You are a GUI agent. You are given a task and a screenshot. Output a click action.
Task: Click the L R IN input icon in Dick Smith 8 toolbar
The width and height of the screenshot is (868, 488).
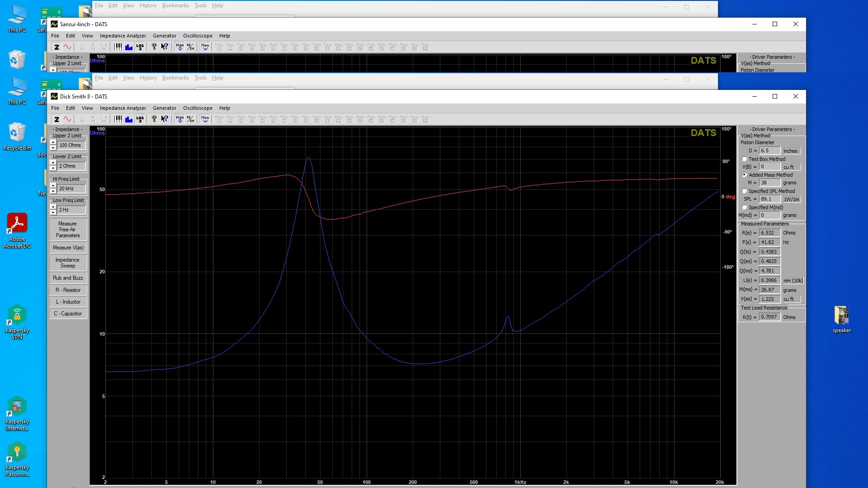pos(104,119)
